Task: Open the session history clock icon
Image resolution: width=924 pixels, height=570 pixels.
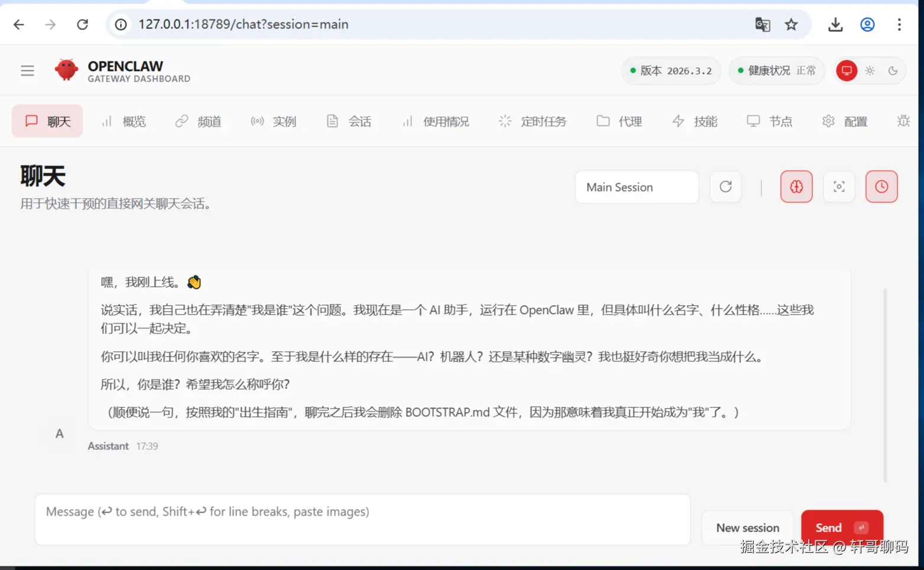Action: (x=881, y=186)
